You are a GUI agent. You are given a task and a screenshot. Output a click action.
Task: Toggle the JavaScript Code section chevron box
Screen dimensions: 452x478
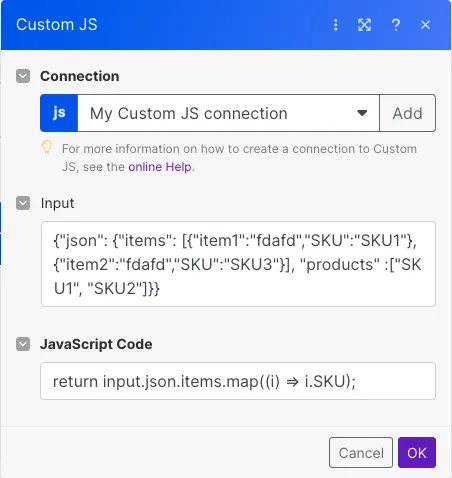point(23,344)
